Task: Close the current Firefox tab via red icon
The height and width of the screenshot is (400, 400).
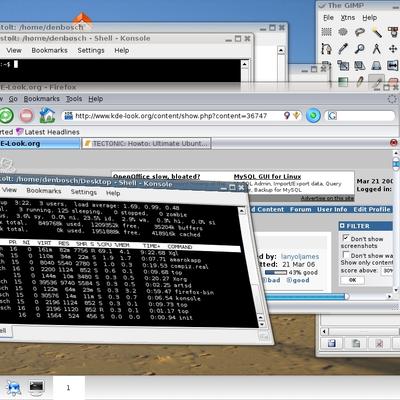Action: (x=394, y=143)
